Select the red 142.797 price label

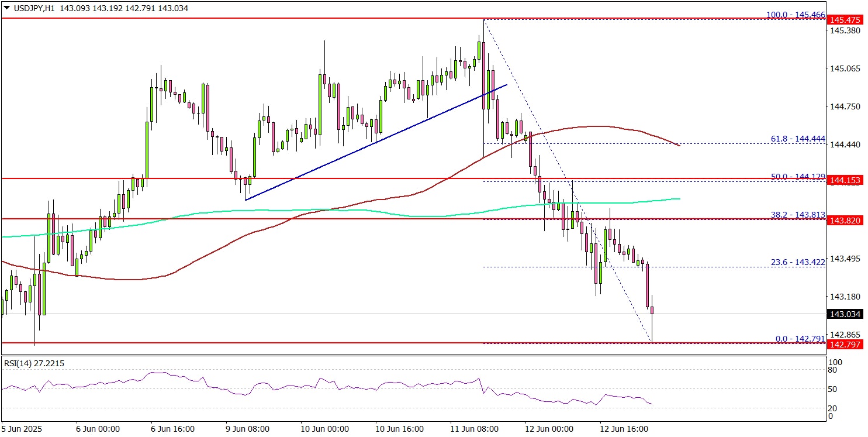point(845,344)
